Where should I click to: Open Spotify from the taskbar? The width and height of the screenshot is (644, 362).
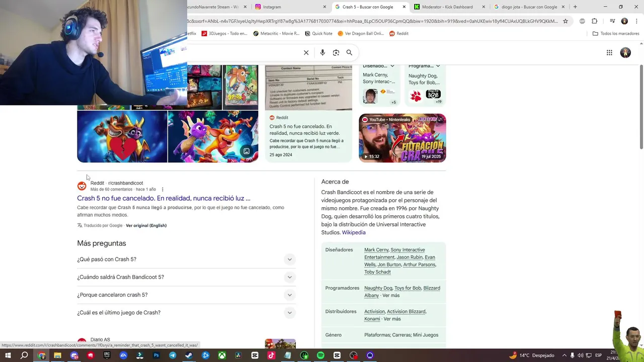click(320, 355)
